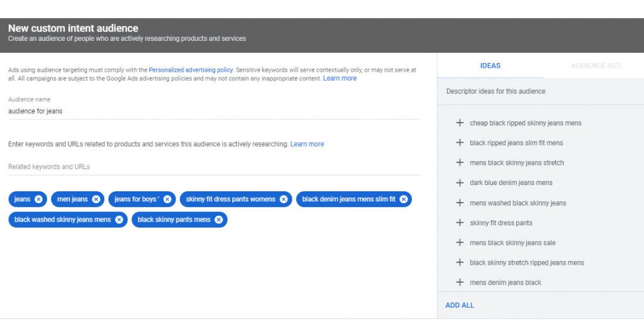Click idea text 'black ripped jeans slim fit mens'

[516, 143]
